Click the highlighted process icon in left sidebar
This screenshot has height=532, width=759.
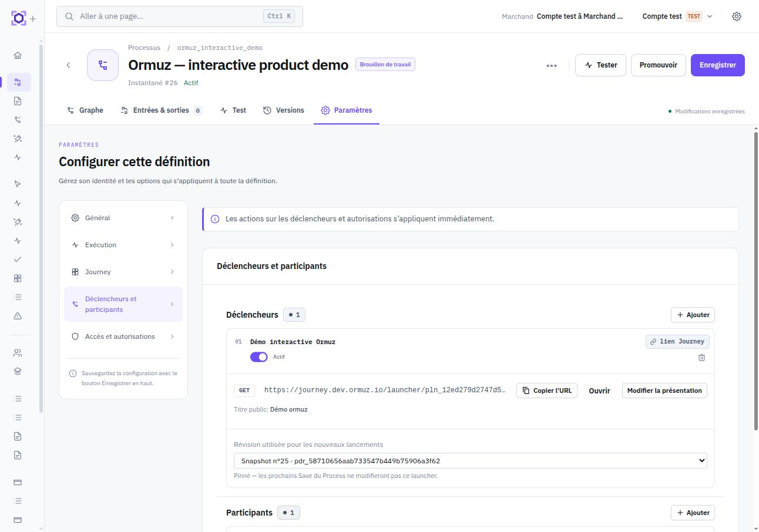click(19, 82)
